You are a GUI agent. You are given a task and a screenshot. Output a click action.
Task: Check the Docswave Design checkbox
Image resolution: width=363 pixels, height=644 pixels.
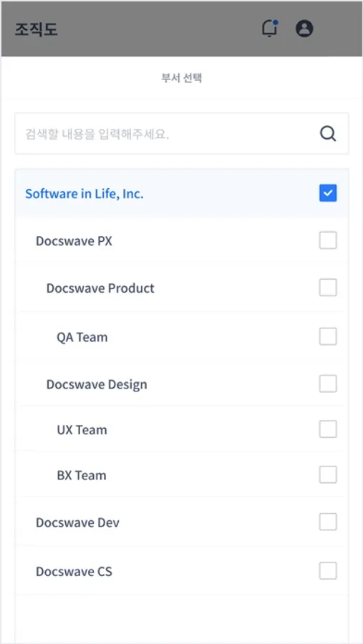click(328, 384)
